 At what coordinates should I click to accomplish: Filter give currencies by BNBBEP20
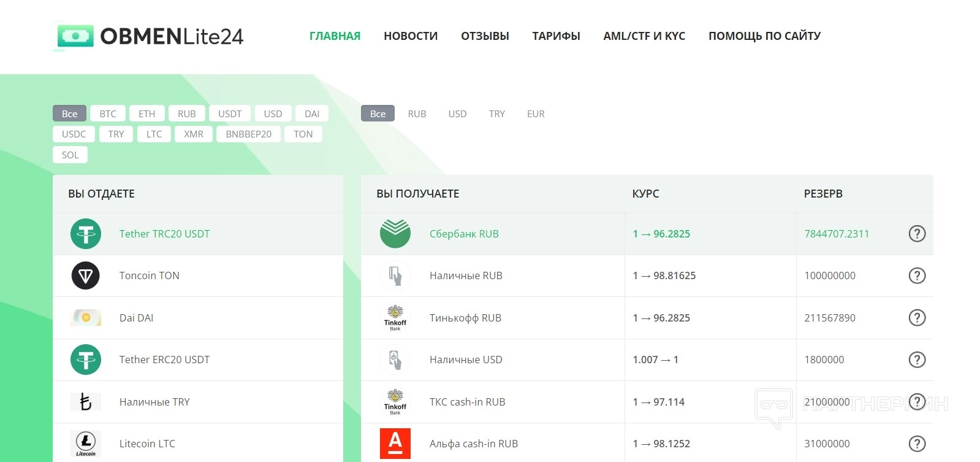tap(248, 134)
